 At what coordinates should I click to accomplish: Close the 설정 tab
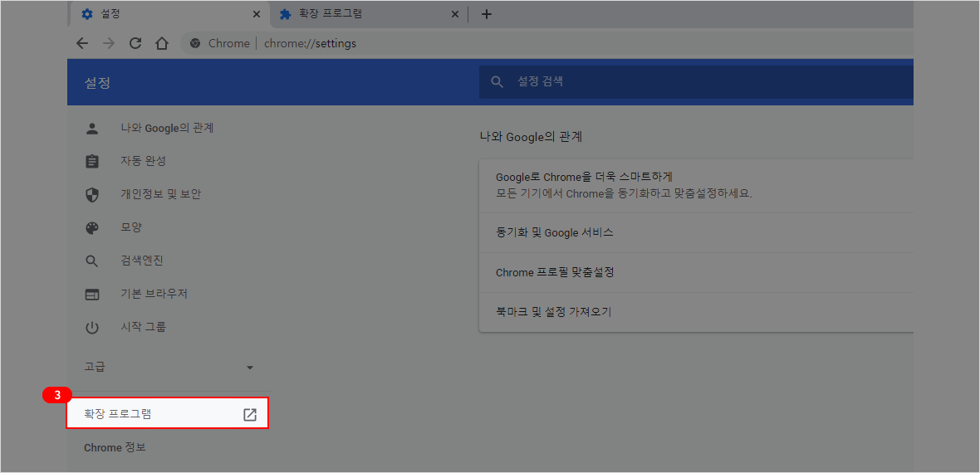pyautogui.click(x=256, y=14)
